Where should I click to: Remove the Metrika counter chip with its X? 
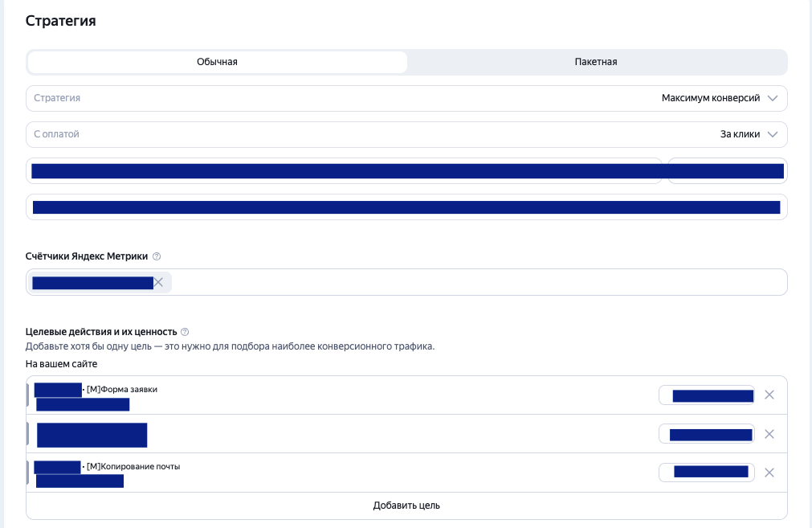158,282
